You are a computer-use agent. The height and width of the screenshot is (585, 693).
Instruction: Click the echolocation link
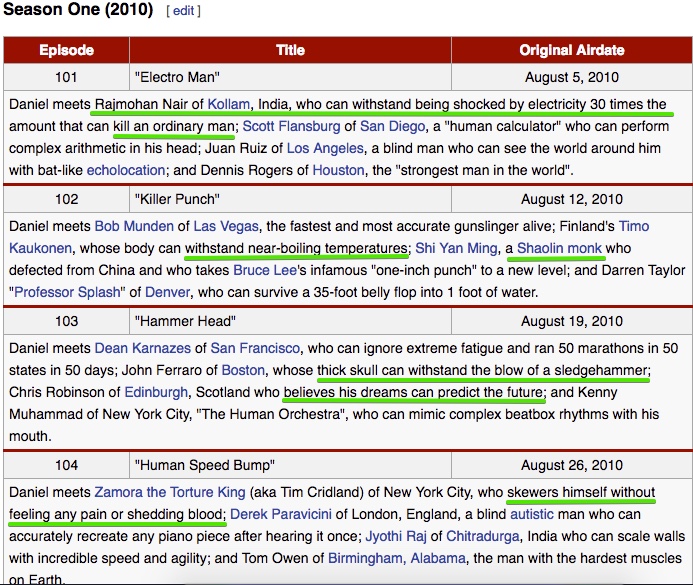pyautogui.click(x=126, y=170)
